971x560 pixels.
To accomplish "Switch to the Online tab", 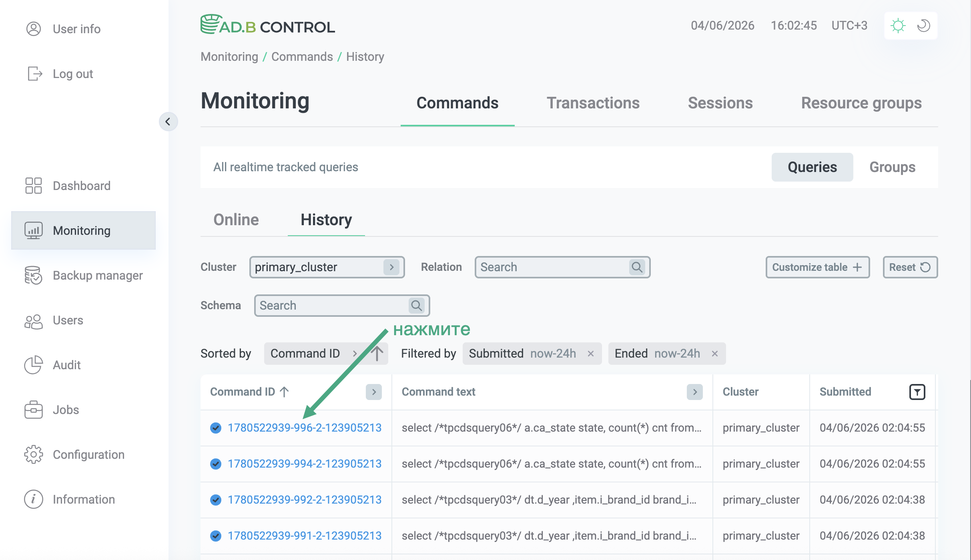I will point(236,220).
